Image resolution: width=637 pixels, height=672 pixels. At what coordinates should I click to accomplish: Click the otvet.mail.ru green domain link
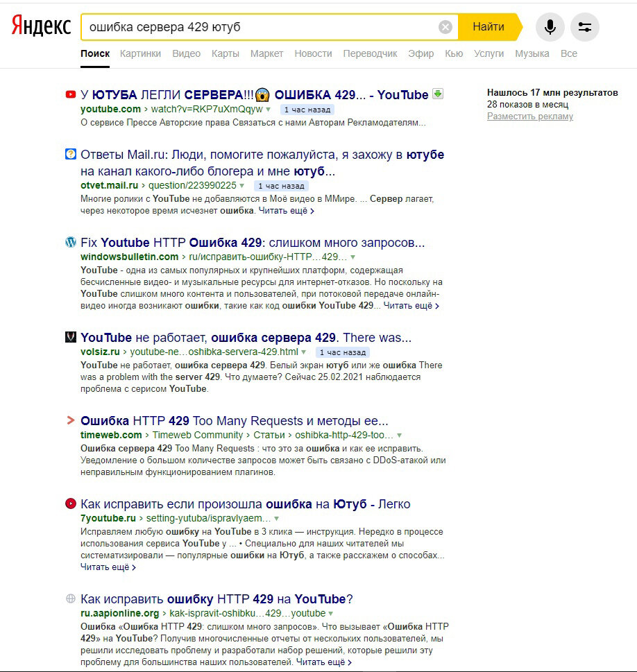coord(110,185)
